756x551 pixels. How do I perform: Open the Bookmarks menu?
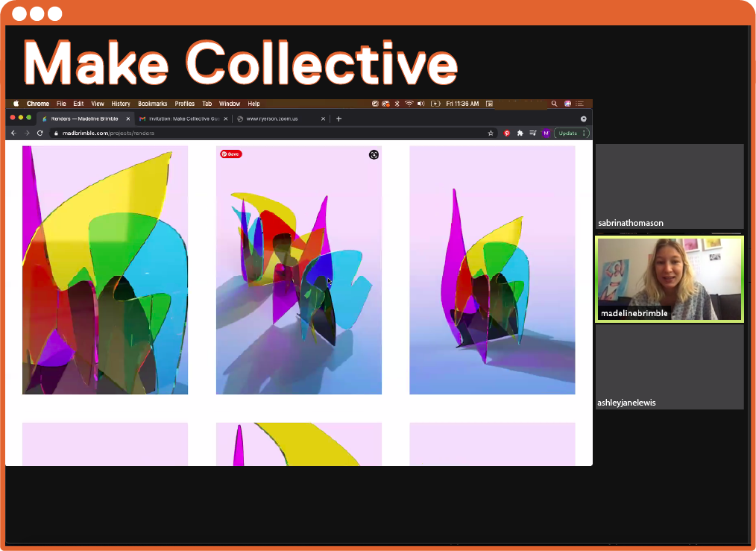click(152, 104)
